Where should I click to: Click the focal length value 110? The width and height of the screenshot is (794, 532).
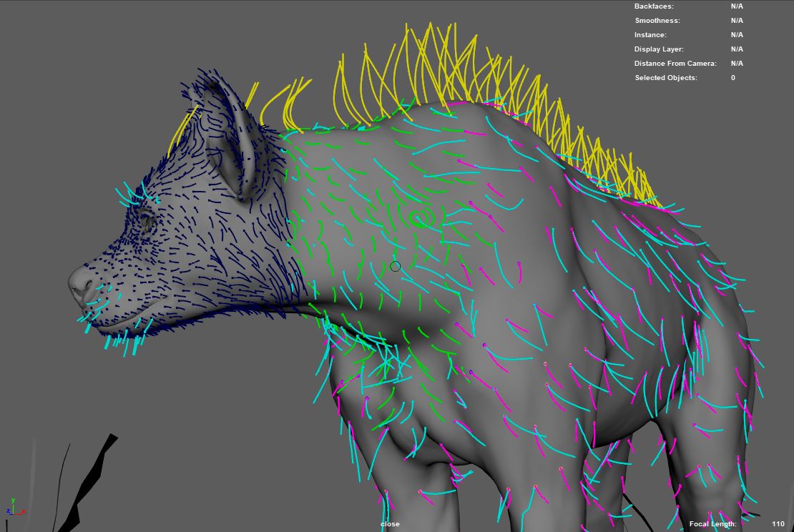coord(778,524)
